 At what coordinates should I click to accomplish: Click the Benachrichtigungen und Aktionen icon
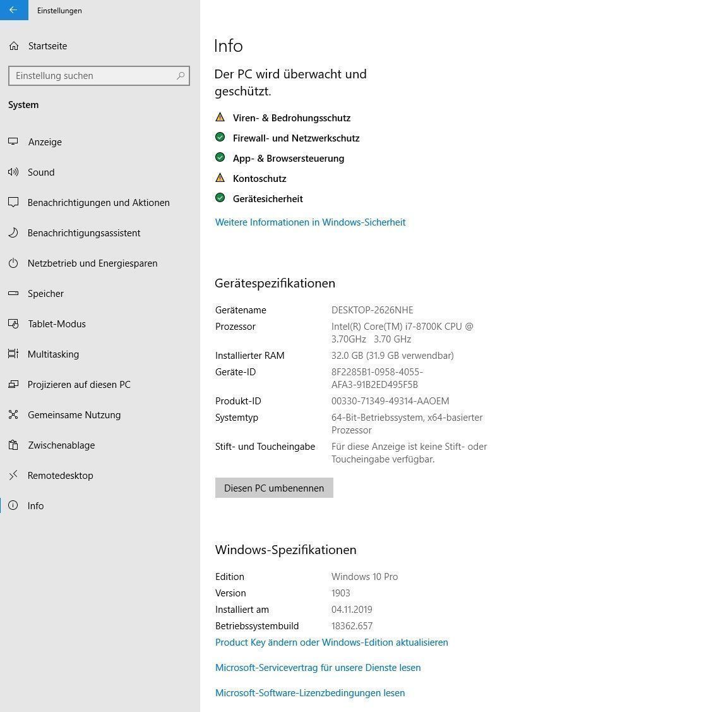[x=13, y=203]
